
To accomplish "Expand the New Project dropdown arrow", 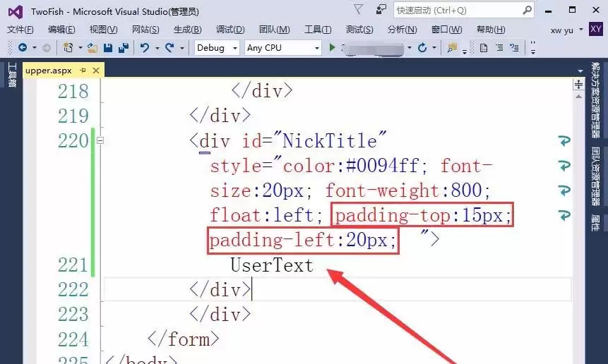I will pos(81,48).
